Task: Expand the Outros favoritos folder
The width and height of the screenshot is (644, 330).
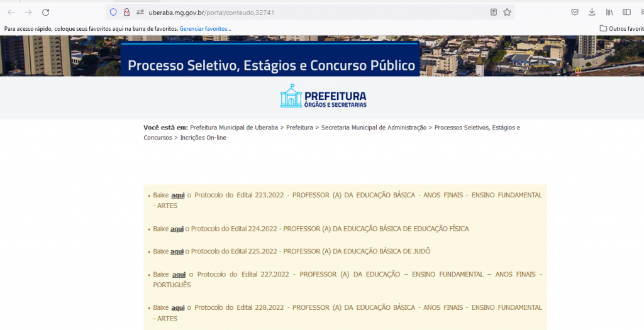Action: click(x=621, y=28)
